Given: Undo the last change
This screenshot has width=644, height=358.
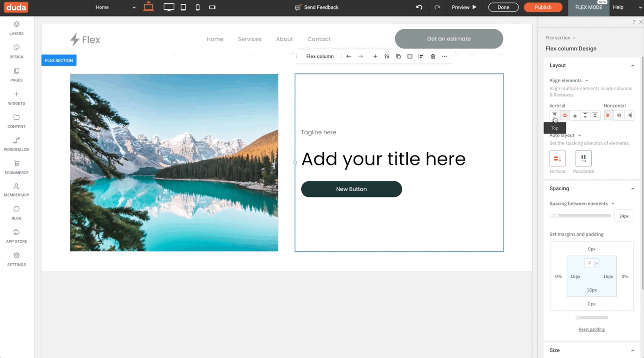Looking at the screenshot, I should [x=419, y=7].
